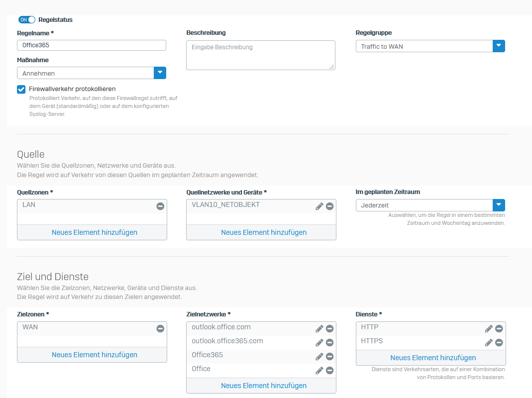
Task: Uncheck Firewallverkehr protokollieren checkbox
Action: 21,89
